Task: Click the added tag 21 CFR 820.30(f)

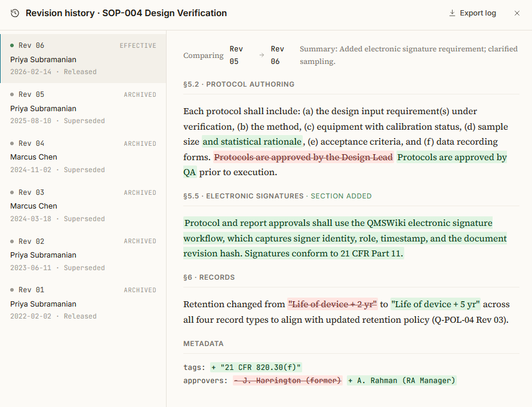Action: click(256, 367)
